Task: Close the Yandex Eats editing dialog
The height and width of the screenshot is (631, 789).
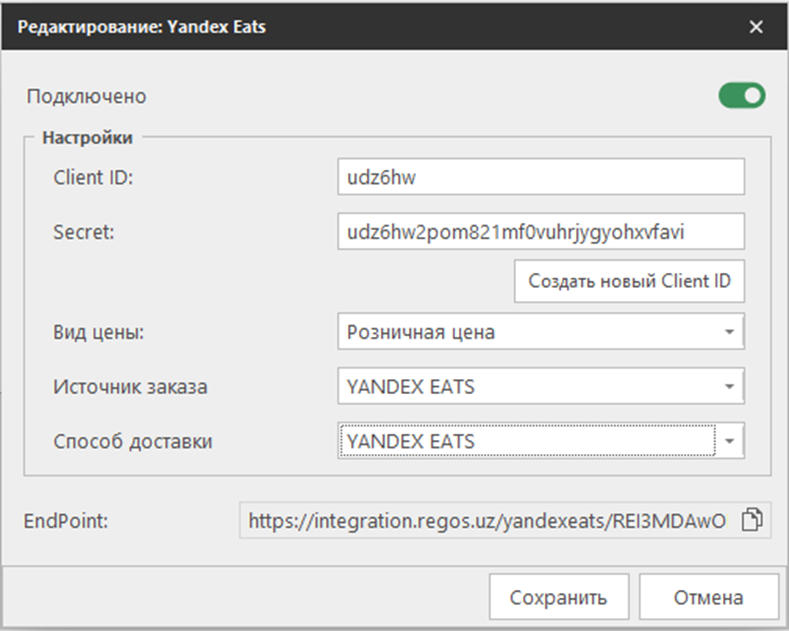Action: [756, 27]
